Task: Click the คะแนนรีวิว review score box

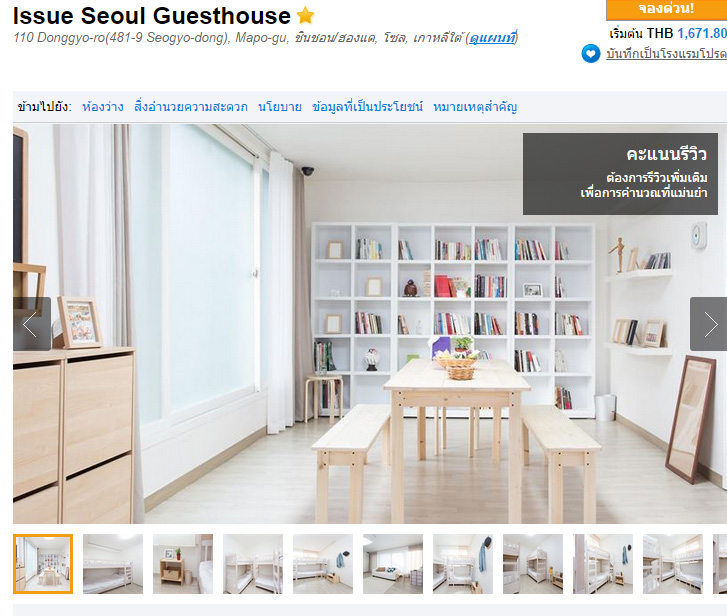Action: 620,174
